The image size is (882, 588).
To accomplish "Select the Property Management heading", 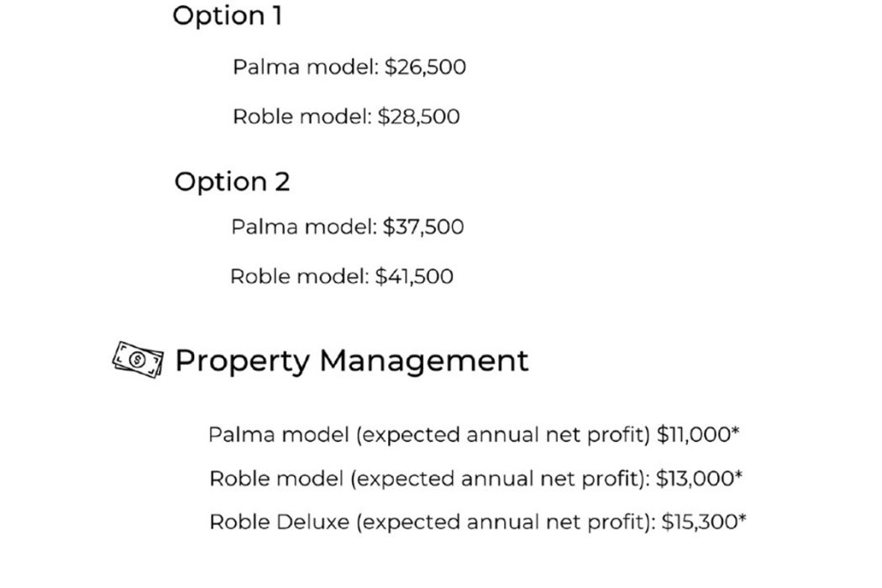I will (352, 360).
